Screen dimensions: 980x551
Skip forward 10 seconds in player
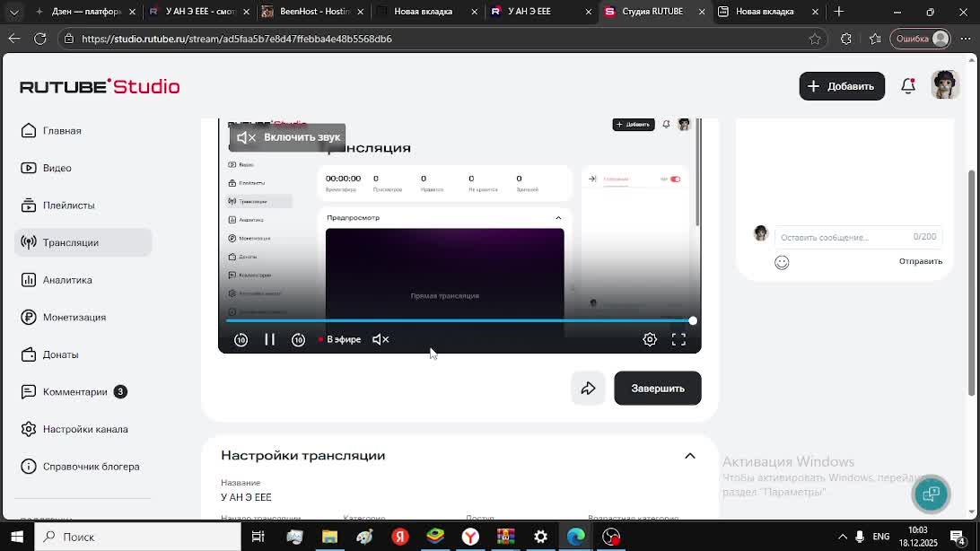tap(299, 340)
